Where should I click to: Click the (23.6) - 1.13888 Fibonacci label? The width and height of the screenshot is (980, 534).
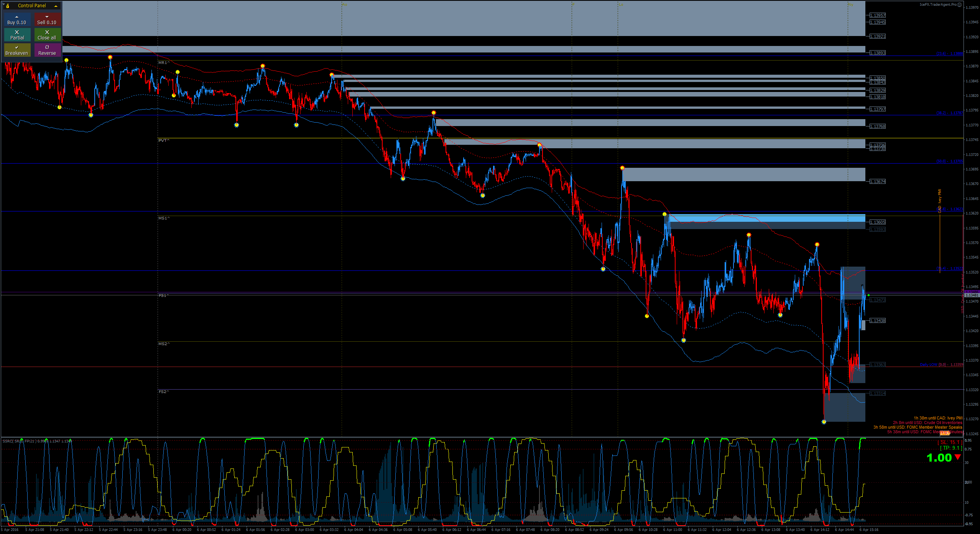point(949,54)
